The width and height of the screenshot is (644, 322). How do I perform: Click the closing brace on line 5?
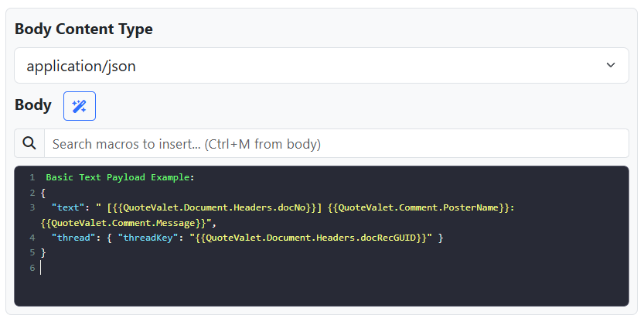pyautogui.click(x=43, y=253)
